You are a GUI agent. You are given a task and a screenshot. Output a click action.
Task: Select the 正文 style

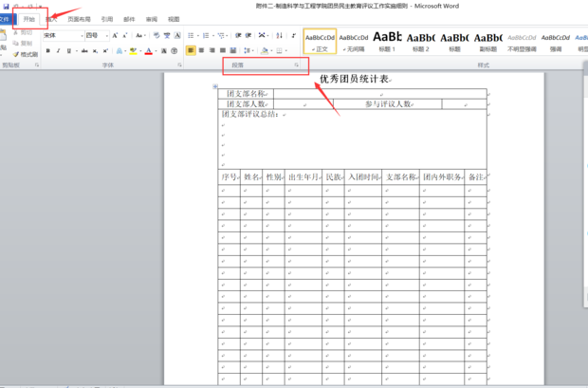[320, 42]
